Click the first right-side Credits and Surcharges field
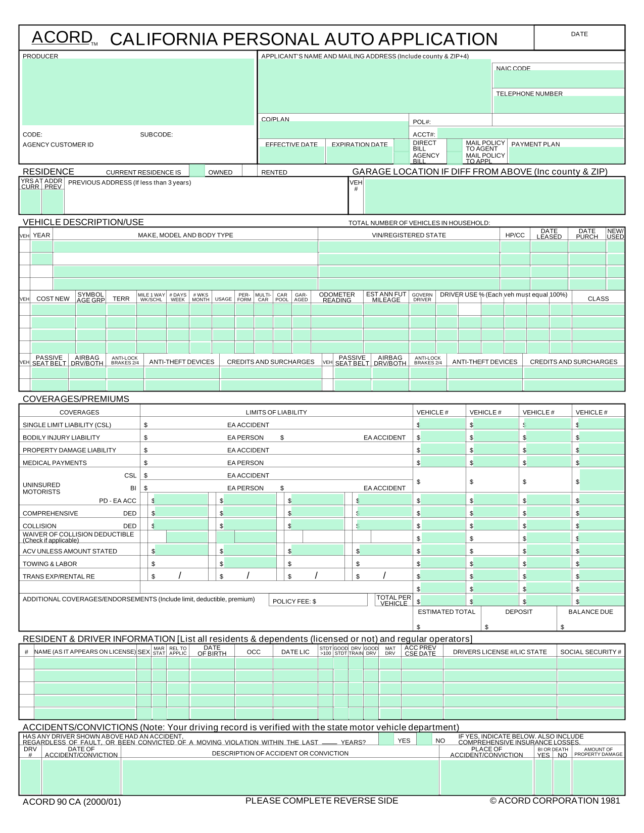This screenshot has width=644, height=833. point(574,373)
